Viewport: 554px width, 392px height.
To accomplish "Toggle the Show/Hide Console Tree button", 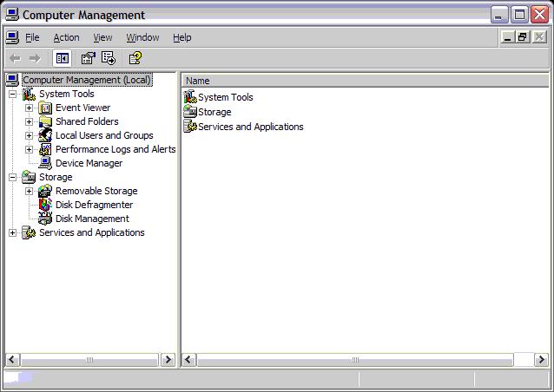I will [x=62, y=58].
